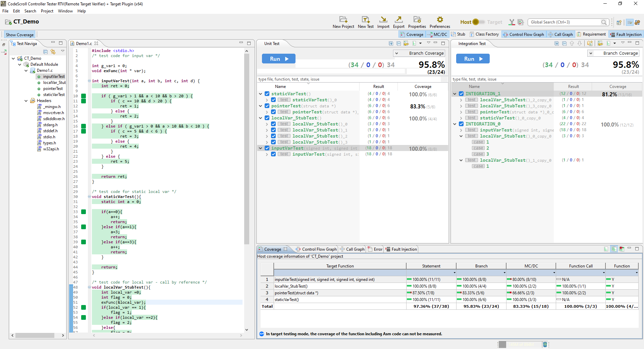Image resolution: width=644 pixels, height=349 pixels.
Task: Click the Call Graph toolbar icon
Action: (561, 34)
